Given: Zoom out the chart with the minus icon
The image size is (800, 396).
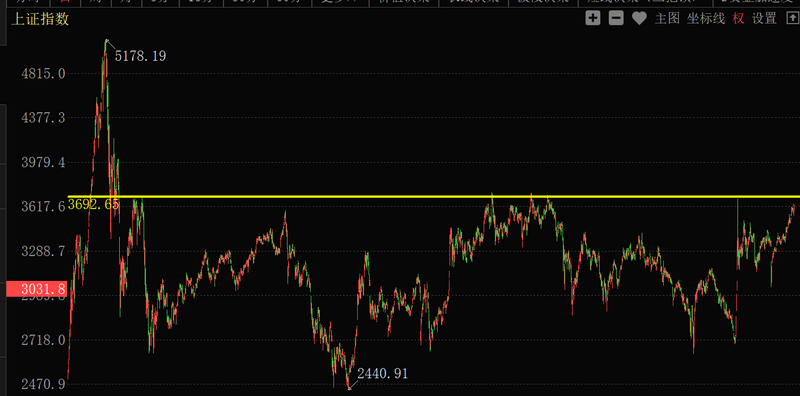Looking at the screenshot, I should click(x=616, y=19).
